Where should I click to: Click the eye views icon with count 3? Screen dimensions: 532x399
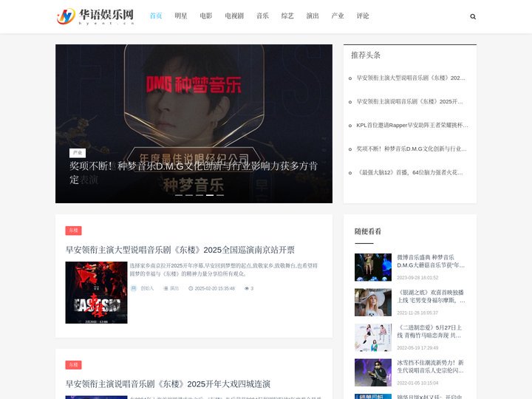pos(247,288)
